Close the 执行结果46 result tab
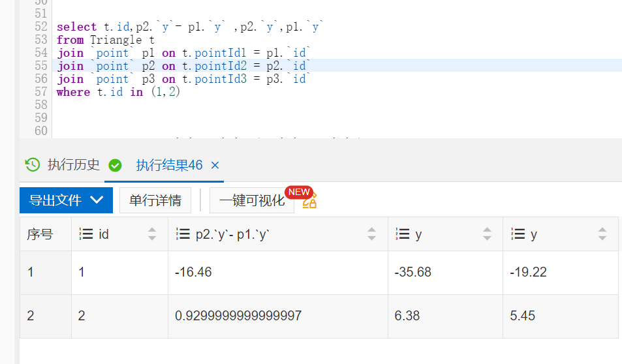622x364 pixels. tap(215, 165)
